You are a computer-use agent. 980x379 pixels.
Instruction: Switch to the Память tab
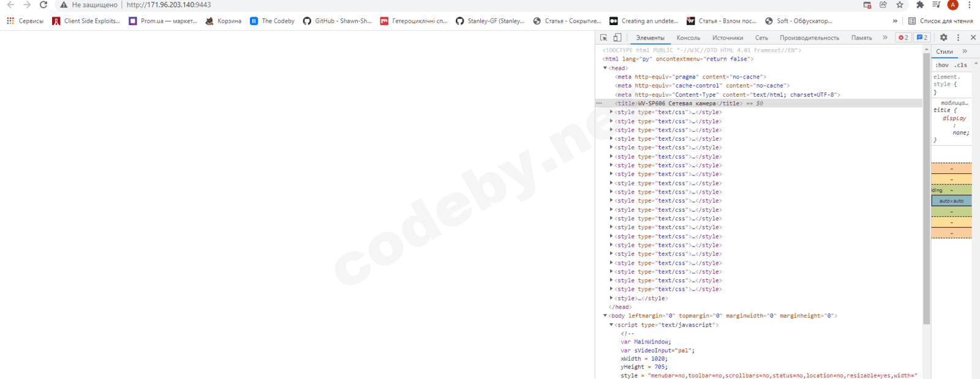861,38
